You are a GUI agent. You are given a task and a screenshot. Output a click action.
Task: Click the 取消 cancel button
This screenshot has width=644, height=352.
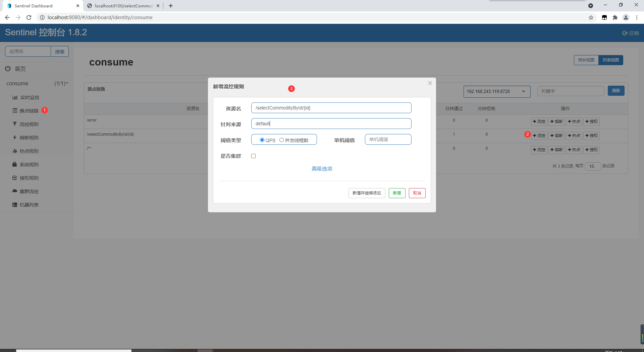(417, 193)
